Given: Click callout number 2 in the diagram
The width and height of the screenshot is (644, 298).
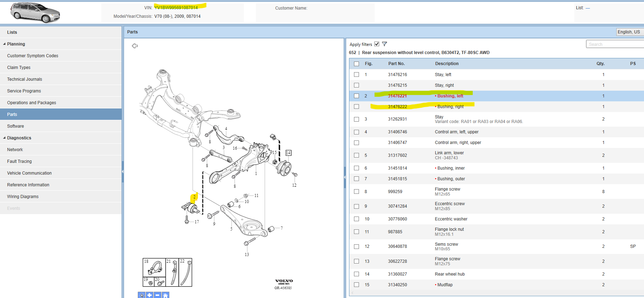Looking at the screenshot, I should pos(194,197).
